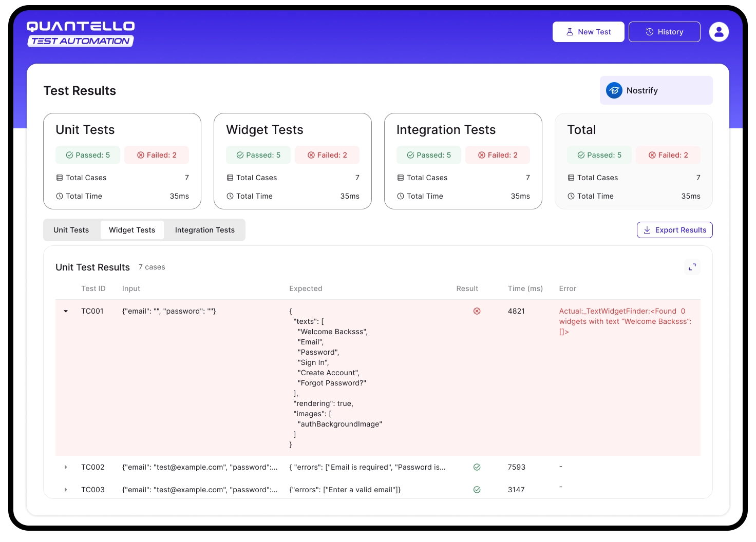Image resolution: width=756 pixels, height=542 pixels.
Task: Open the History button
Action: coord(664,32)
